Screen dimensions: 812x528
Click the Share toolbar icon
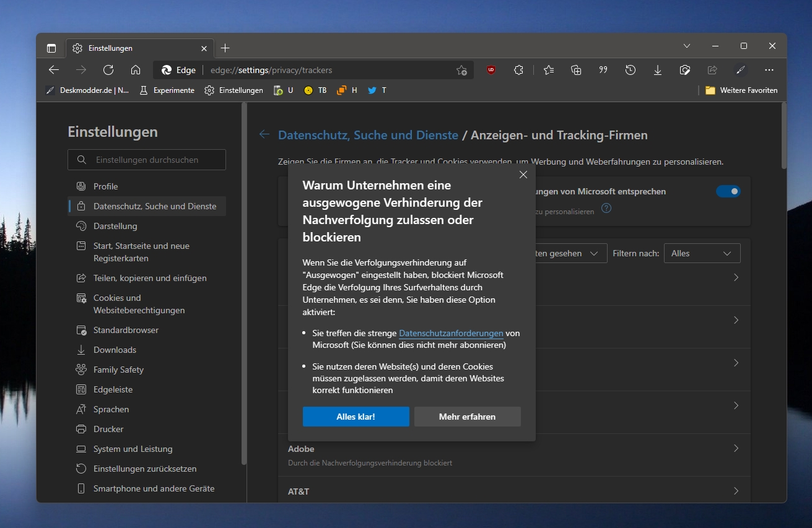click(x=712, y=70)
